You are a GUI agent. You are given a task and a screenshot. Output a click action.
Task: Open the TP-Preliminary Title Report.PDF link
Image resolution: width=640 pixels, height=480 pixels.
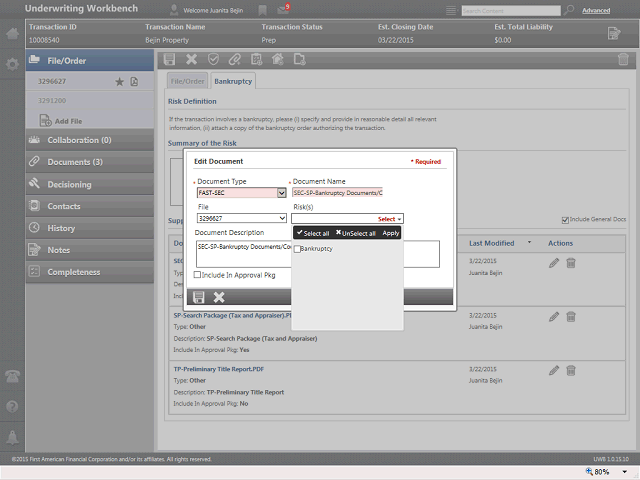coord(219,369)
